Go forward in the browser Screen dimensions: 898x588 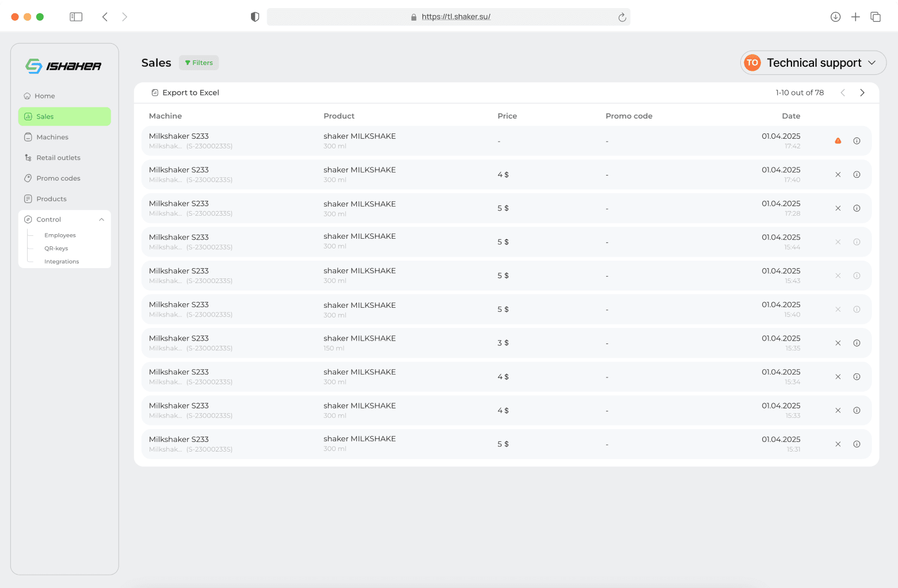[x=124, y=17]
